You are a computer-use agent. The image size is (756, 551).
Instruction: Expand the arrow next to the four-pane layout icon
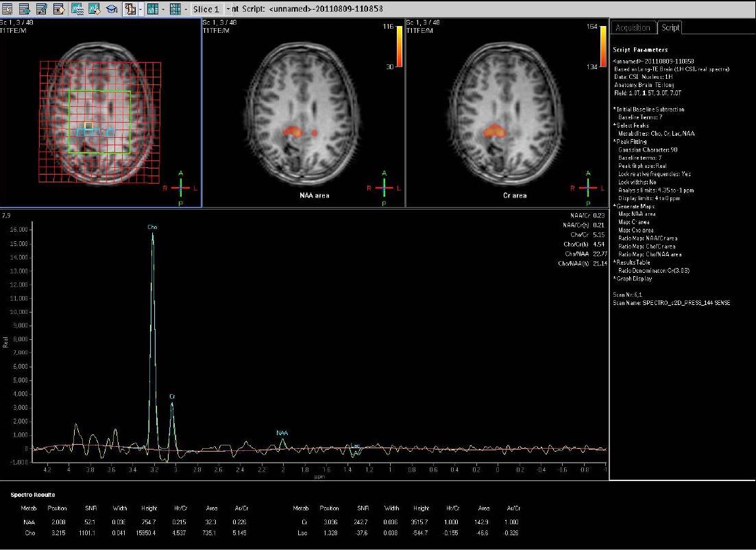pos(163,9)
